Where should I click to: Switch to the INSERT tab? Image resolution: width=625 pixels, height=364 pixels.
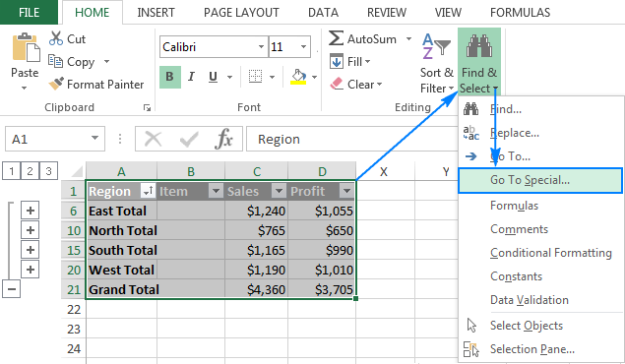click(156, 13)
